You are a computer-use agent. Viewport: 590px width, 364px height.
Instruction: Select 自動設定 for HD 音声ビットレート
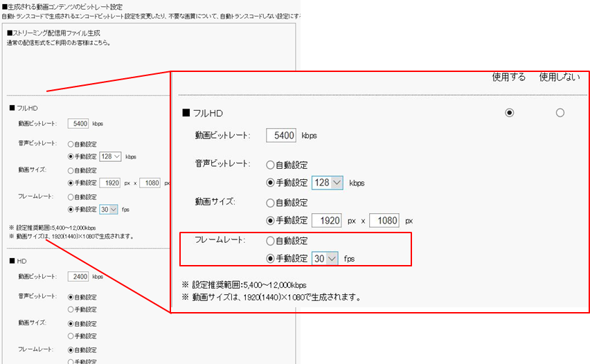tap(71, 297)
